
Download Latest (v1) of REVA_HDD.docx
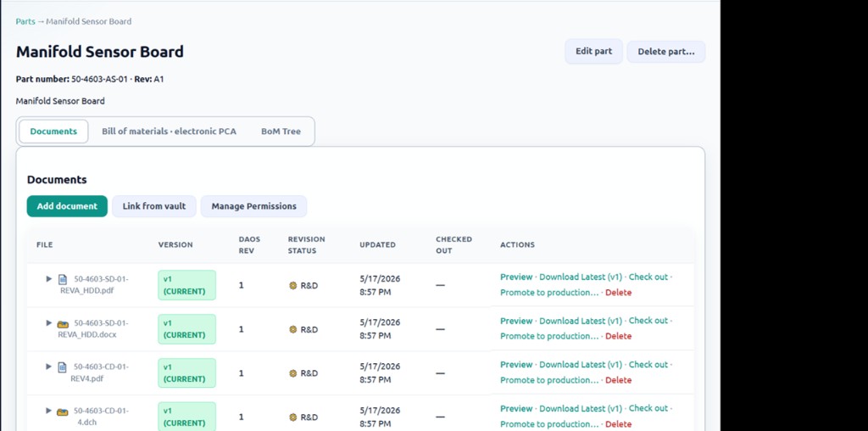(x=581, y=321)
